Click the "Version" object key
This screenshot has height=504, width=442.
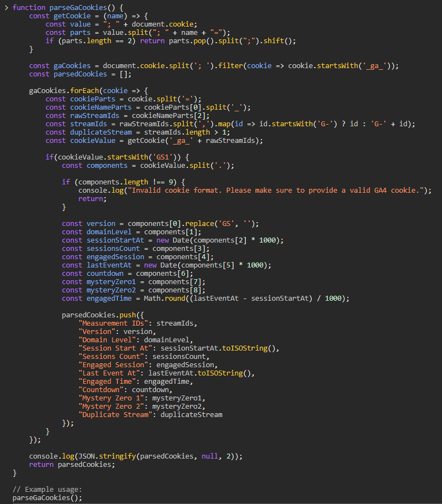click(97, 332)
